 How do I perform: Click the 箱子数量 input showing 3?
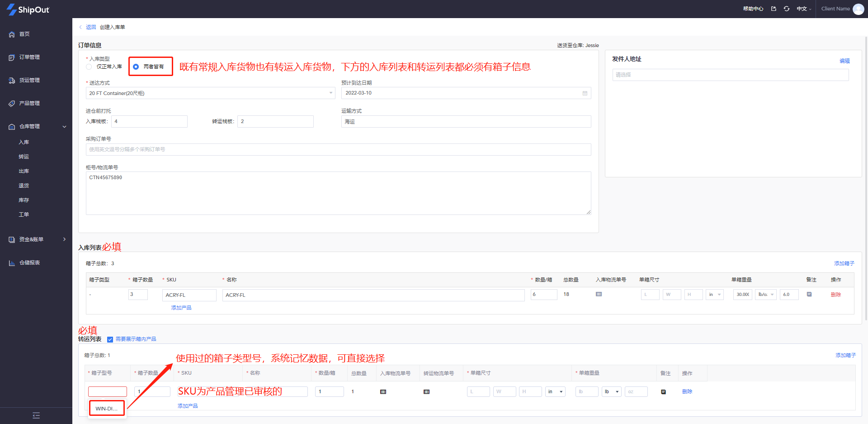(138, 295)
